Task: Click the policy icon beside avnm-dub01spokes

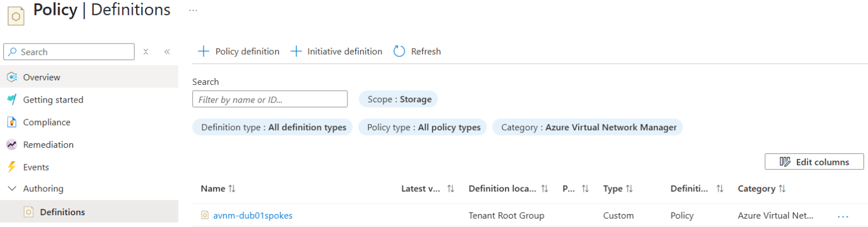Action: click(x=205, y=215)
